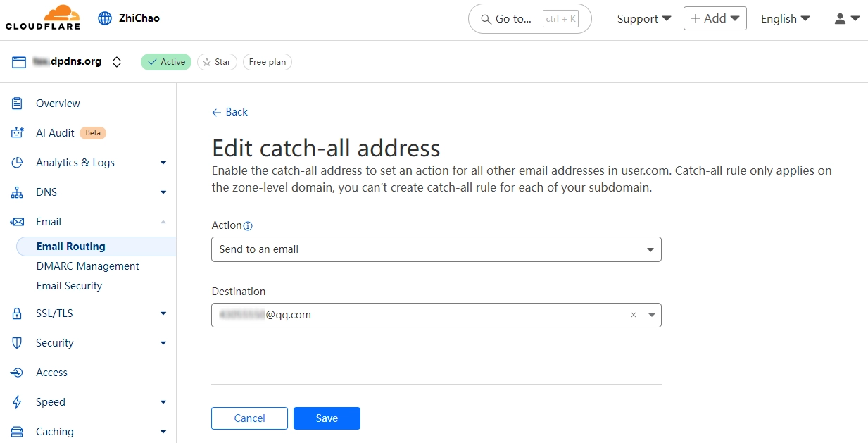The height and width of the screenshot is (443, 868).
Task: Clear the destination email with the X
Action: point(633,315)
